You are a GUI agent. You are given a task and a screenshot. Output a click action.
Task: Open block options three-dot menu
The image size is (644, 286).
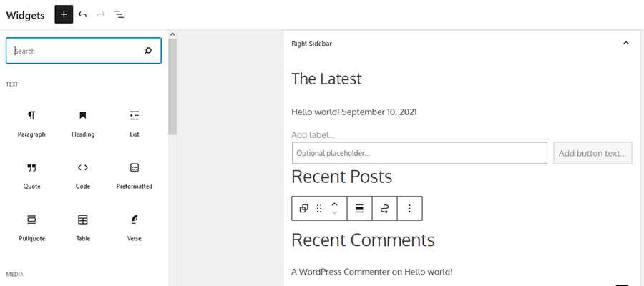[409, 208]
